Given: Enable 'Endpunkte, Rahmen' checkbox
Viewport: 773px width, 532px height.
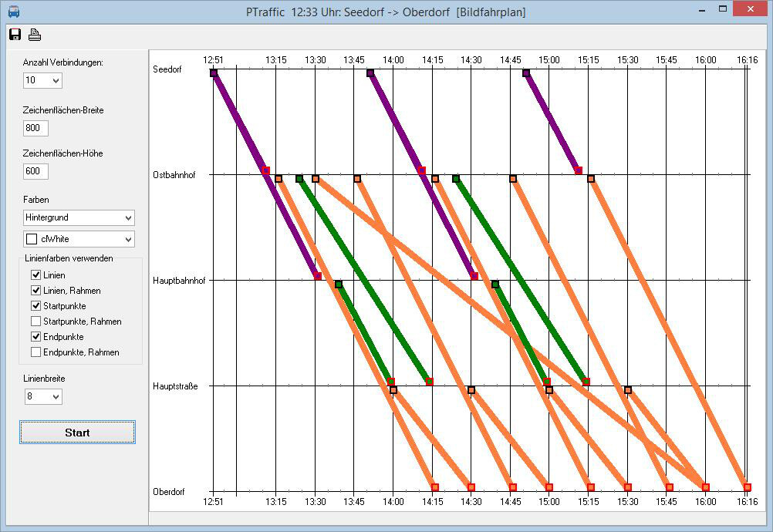Looking at the screenshot, I should 35,352.
